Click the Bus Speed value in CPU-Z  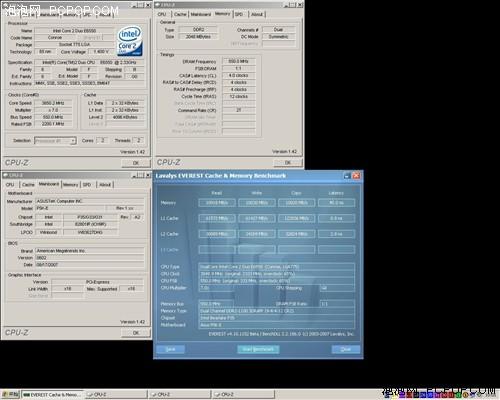(53, 117)
